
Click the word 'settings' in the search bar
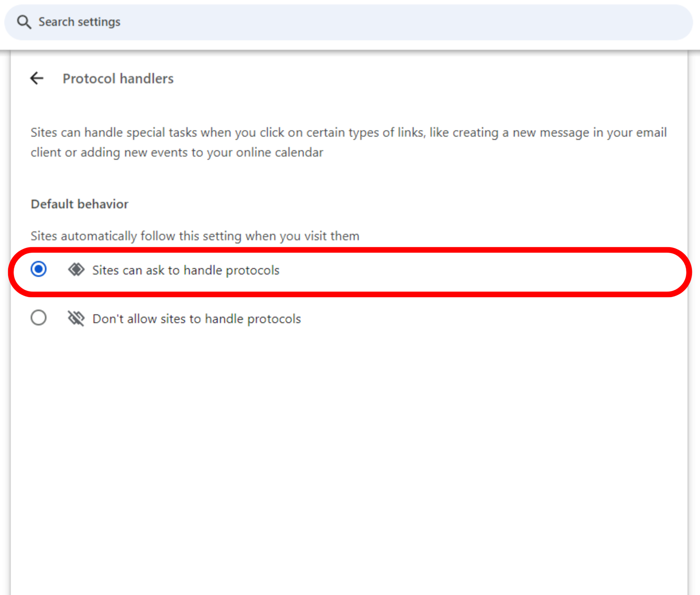pos(99,22)
